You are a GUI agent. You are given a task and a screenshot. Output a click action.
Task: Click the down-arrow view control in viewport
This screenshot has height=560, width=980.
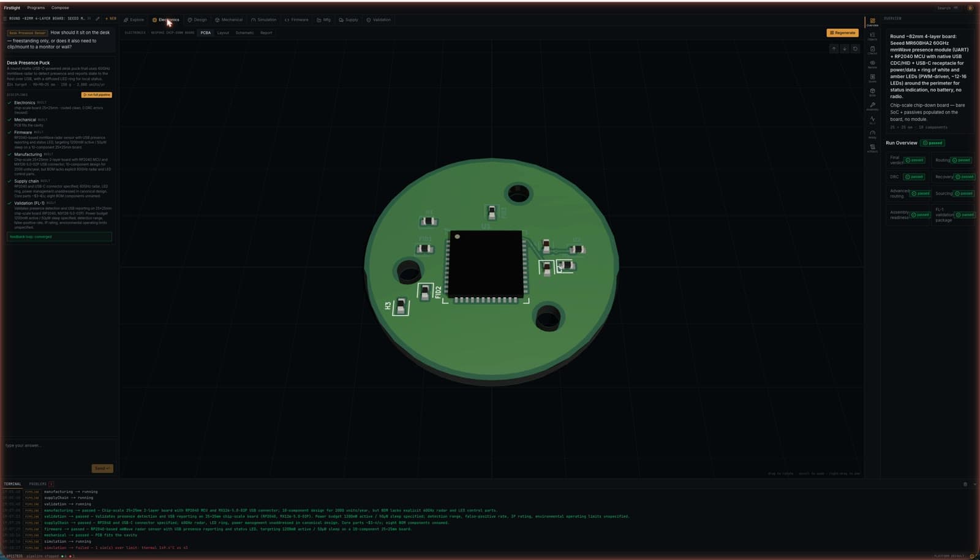click(x=845, y=48)
